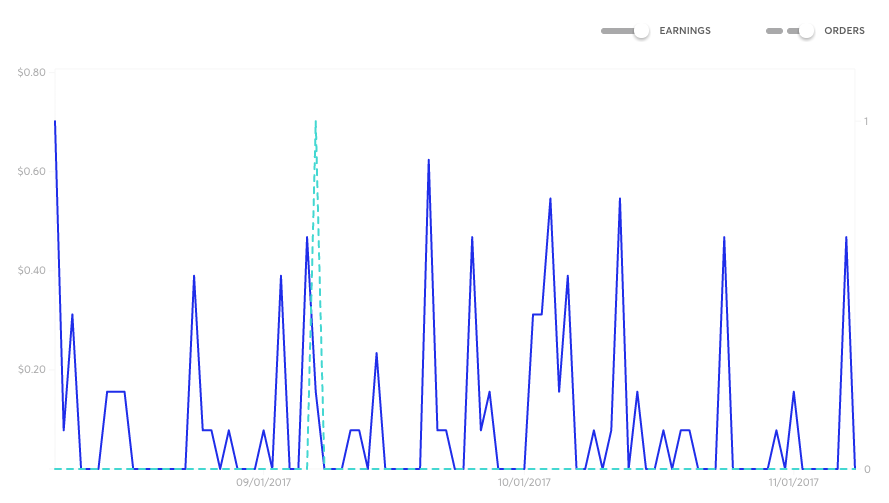889x503 pixels.
Task: Click the orders axis value 0
Action: click(866, 468)
